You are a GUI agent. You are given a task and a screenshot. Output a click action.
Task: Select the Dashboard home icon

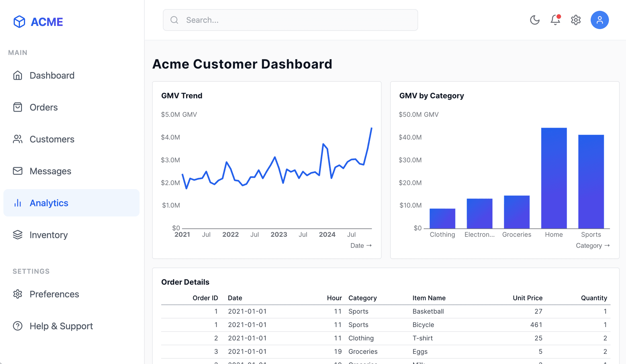pos(18,75)
